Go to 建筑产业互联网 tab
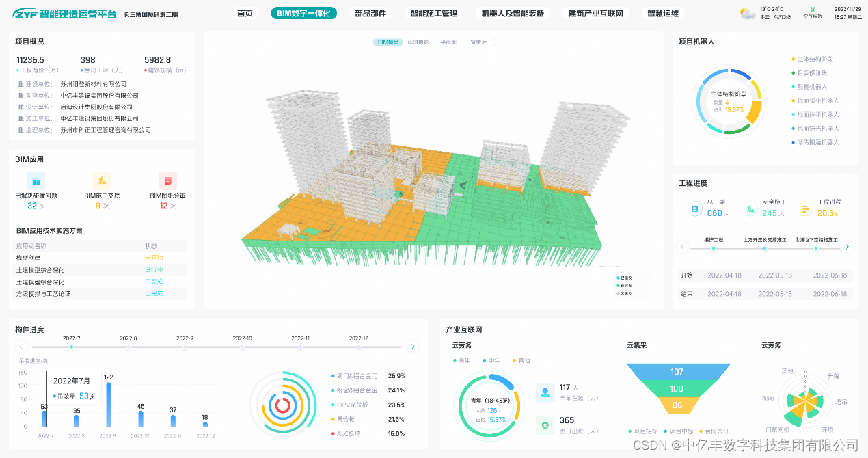Screen dimensions: 868x458 pyautogui.click(x=595, y=13)
